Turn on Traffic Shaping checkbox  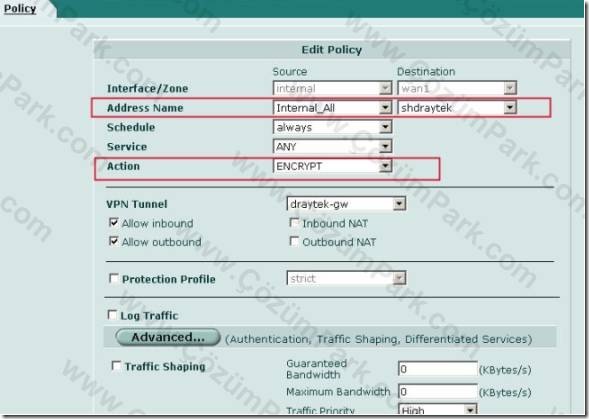point(116,366)
